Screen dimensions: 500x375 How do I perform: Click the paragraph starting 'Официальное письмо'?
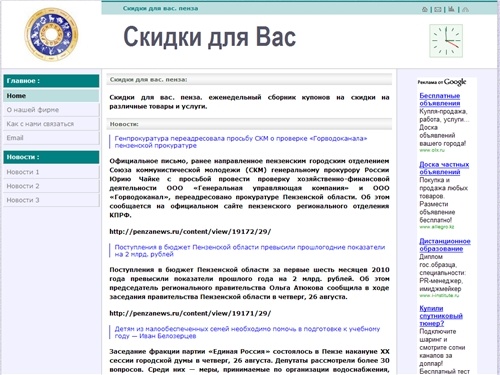pos(249,188)
